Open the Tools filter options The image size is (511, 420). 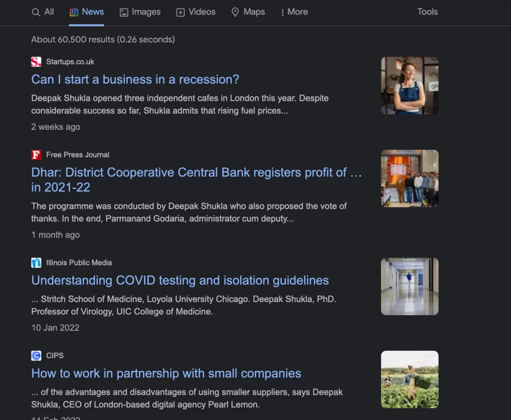coord(428,12)
